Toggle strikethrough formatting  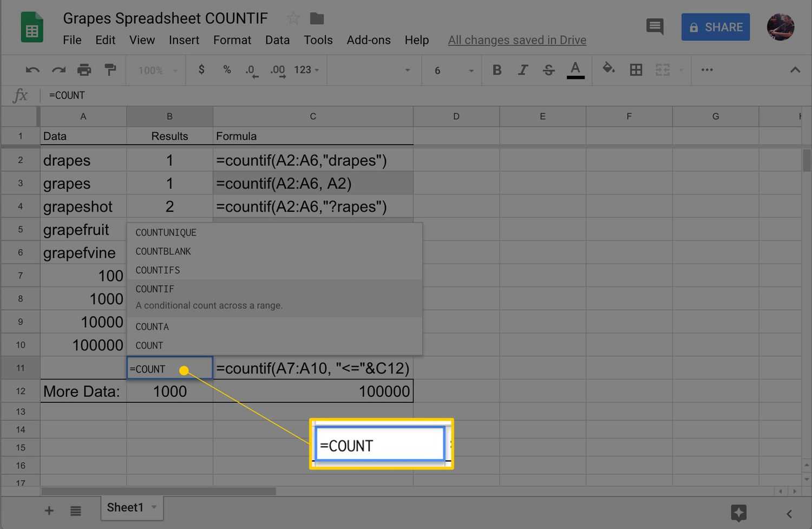coord(548,70)
